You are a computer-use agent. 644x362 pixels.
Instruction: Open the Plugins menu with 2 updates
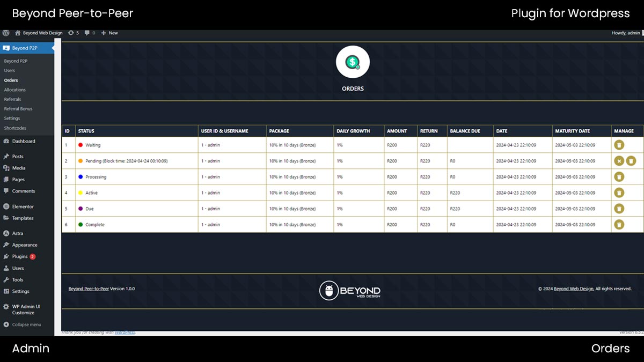tap(20, 256)
